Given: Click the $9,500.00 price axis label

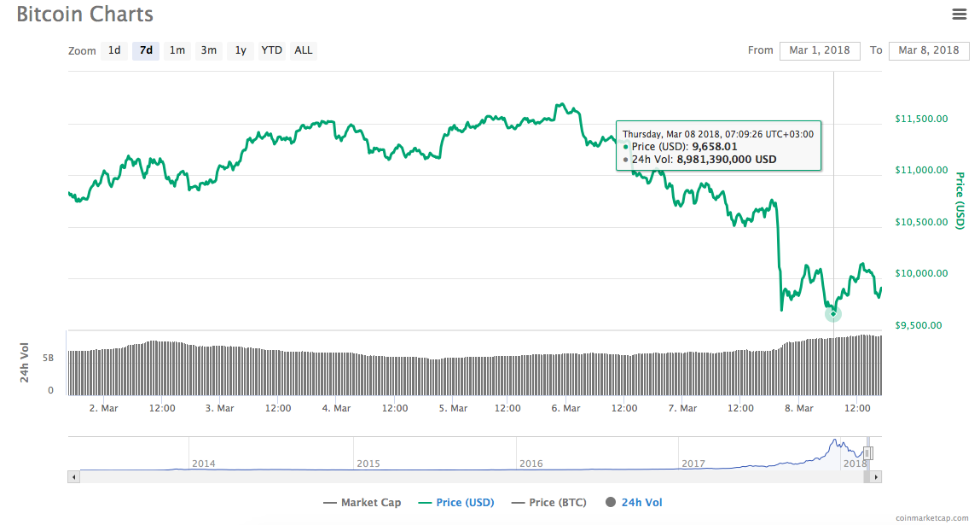Looking at the screenshot, I should tap(918, 325).
